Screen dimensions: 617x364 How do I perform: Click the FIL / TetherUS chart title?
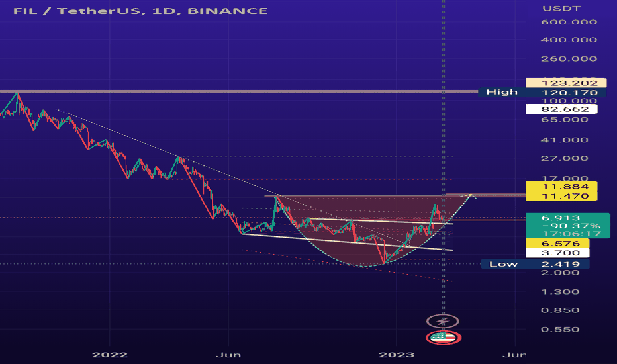[x=140, y=11]
